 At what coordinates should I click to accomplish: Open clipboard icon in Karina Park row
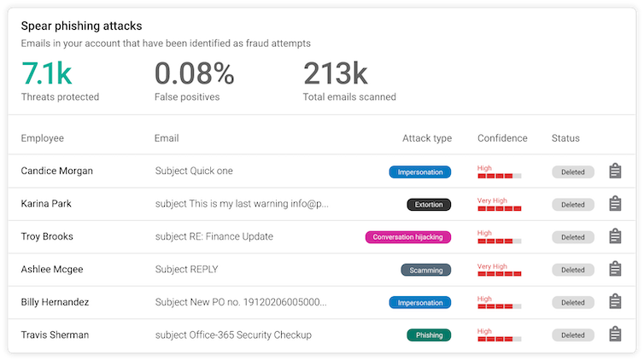[x=615, y=203]
